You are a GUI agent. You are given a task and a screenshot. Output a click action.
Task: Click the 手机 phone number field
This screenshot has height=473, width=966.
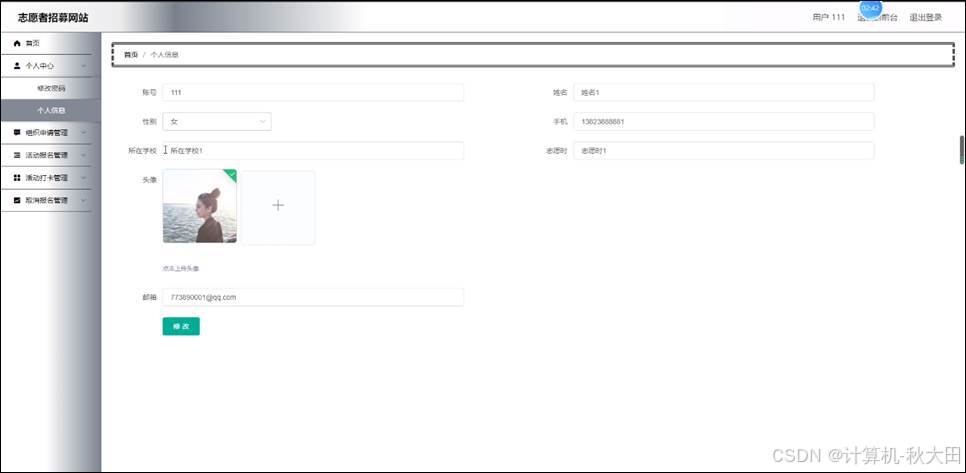tap(723, 122)
